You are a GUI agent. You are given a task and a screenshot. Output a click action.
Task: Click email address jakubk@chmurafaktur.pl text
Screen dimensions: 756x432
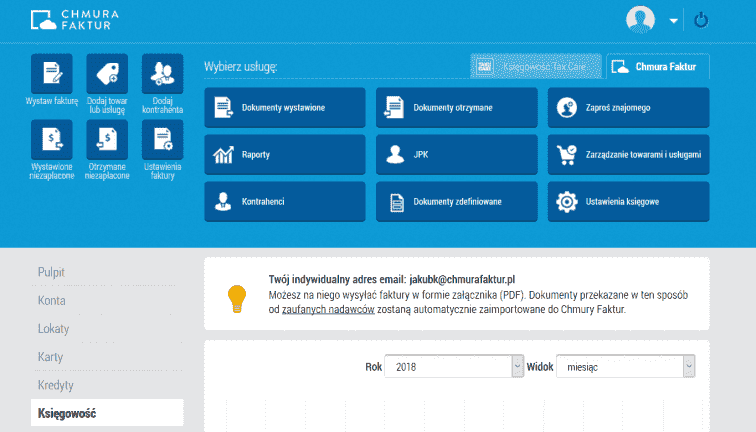(x=462, y=279)
